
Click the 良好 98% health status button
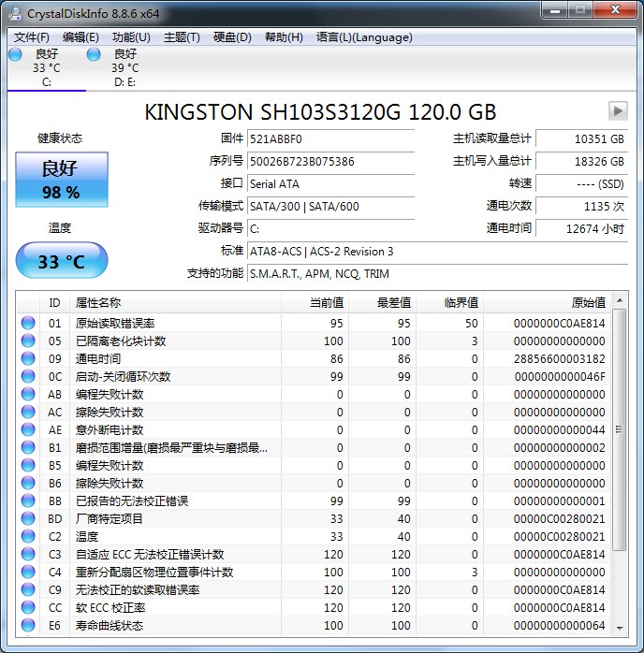point(61,179)
